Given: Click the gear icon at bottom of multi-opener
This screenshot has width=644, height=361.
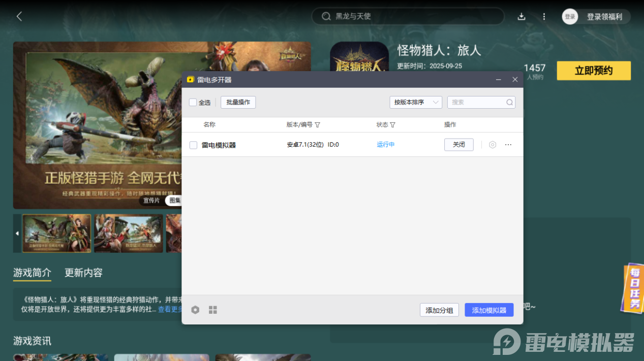Looking at the screenshot, I should click(195, 309).
